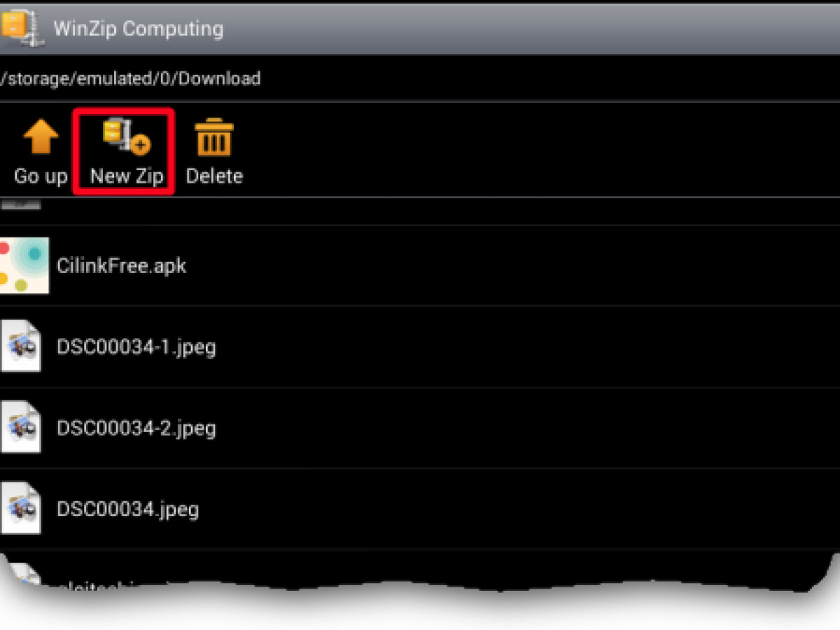
Task: Tap the New Zip label text
Action: pos(127,176)
